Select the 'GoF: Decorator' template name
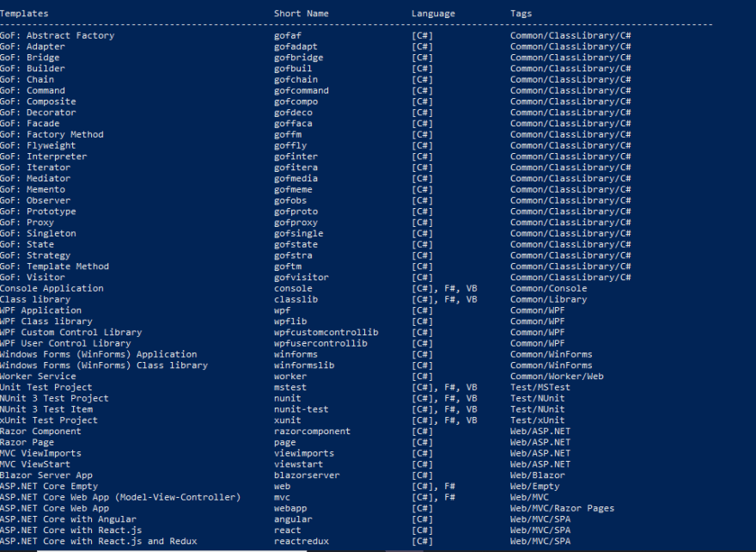Image resolution: width=756 pixels, height=552 pixels. coord(38,113)
